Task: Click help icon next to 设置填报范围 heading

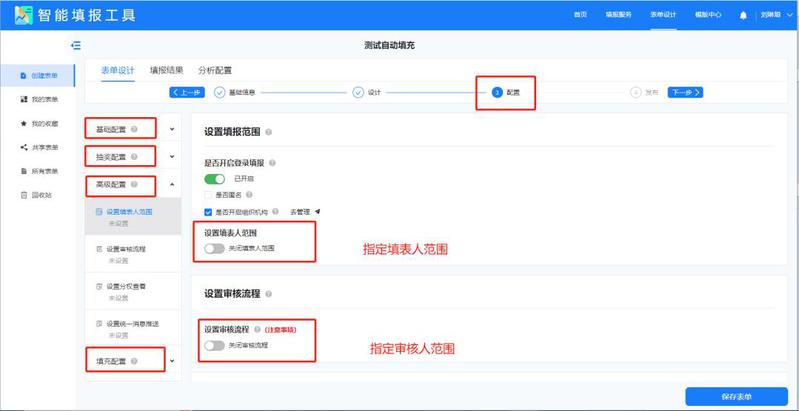Action: click(x=270, y=131)
